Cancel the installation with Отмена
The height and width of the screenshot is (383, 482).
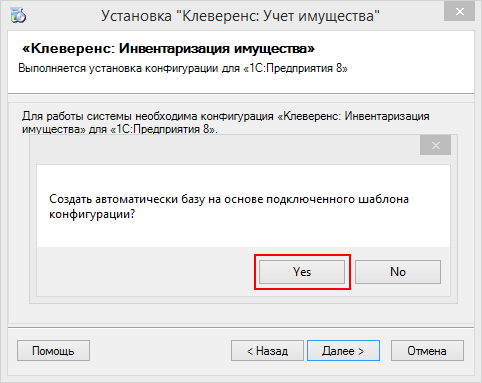tap(427, 351)
